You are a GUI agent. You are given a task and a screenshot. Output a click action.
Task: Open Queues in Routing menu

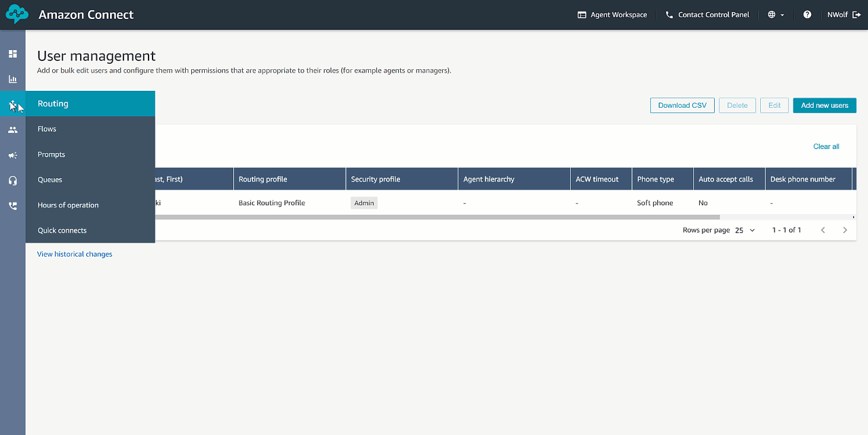coord(90,180)
